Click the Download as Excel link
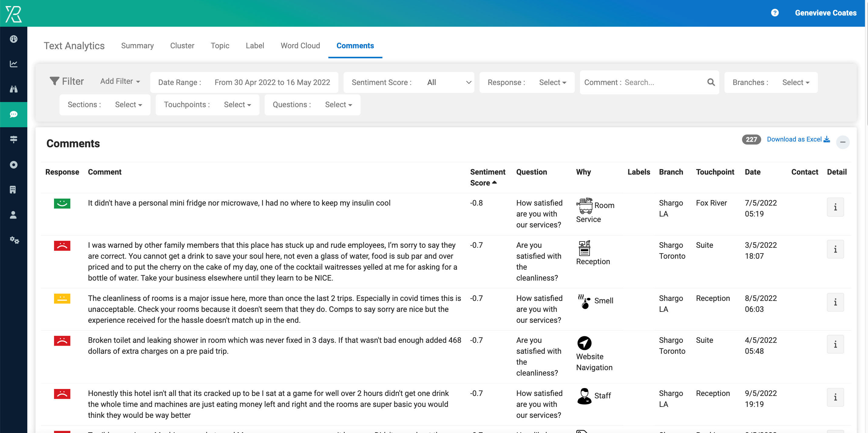868x433 pixels. (x=798, y=139)
